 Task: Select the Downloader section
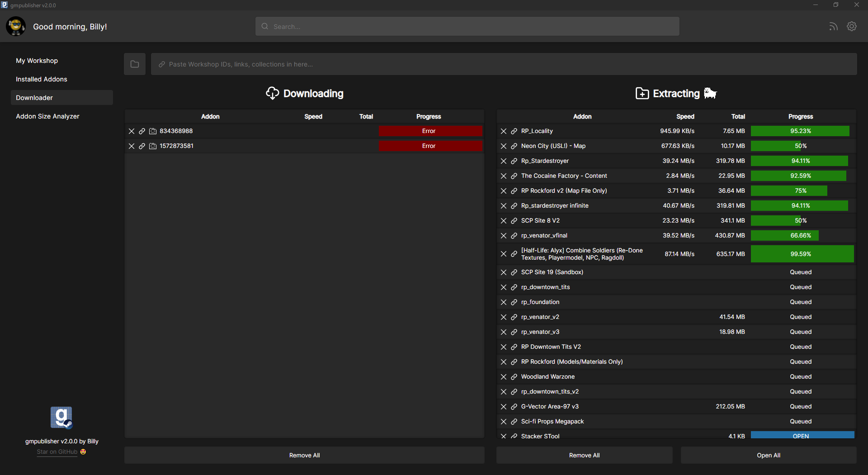click(34, 97)
